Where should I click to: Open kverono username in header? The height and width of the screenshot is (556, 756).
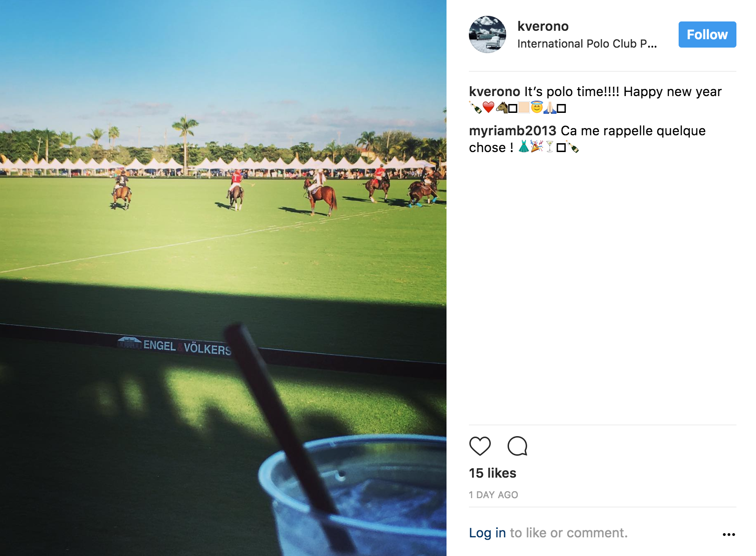pos(543,26)
